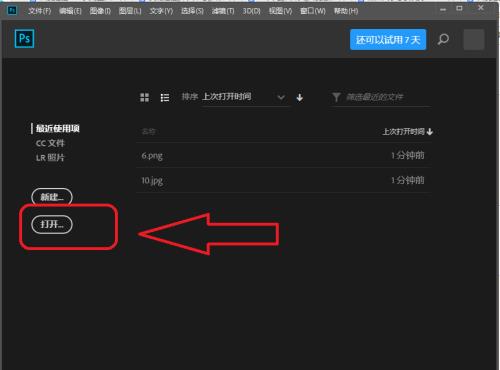Click the 打开... button
Screen dimensions: 500x370
pos(52,224)
